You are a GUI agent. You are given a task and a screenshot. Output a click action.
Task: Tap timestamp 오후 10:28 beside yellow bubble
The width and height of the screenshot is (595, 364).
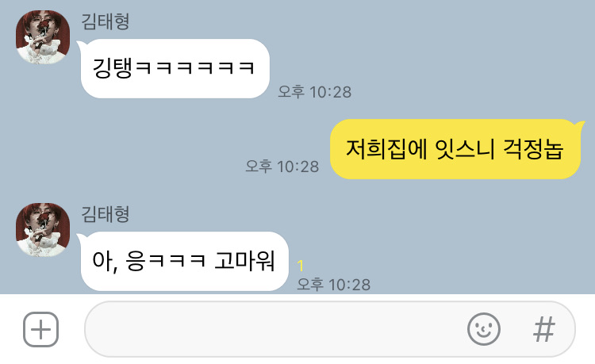point(282,167)
